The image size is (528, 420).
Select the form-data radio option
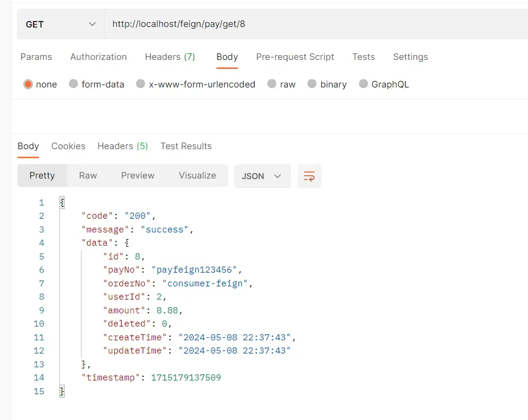74,84
